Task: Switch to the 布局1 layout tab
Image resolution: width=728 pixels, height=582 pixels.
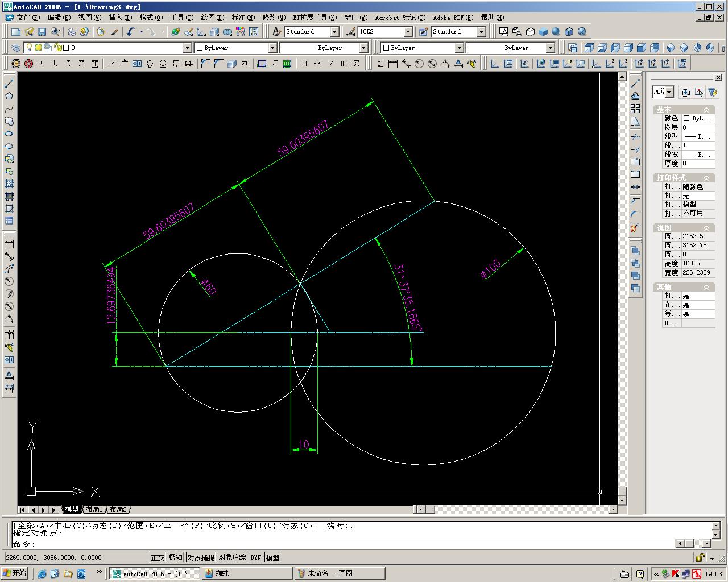Action: (x=94, y=509)
